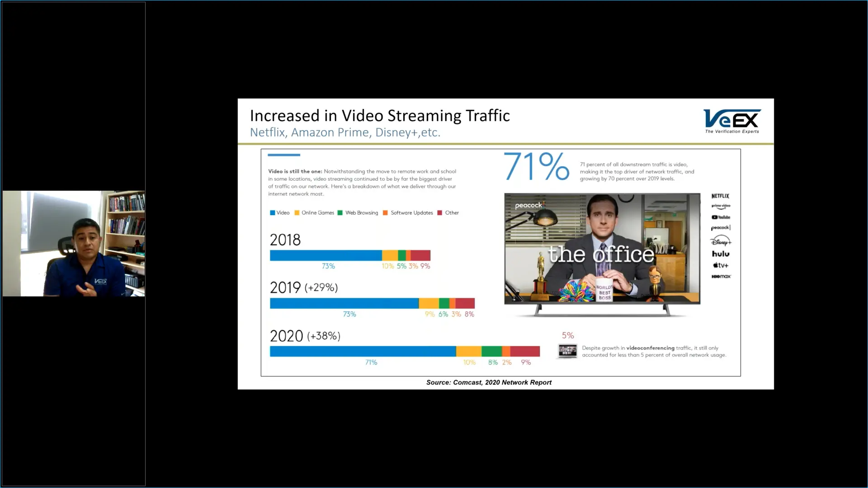Viewport: 868px width, 488px height.
Task: Click the VeEX logo on the slide
Action: point(732,121)
